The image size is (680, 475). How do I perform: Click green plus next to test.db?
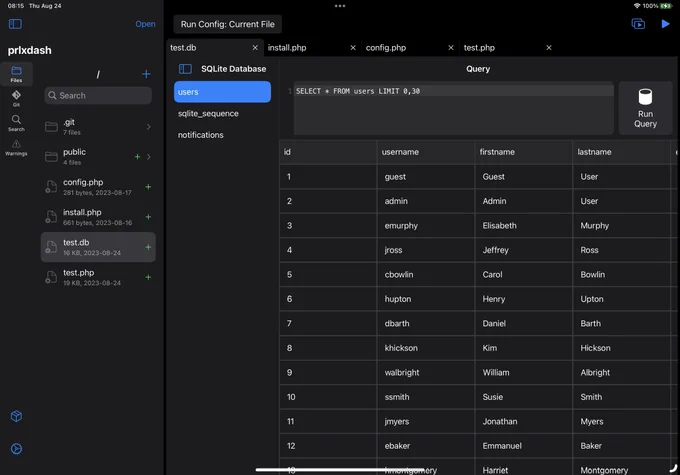pyautogui.click(x=148, y=247)
